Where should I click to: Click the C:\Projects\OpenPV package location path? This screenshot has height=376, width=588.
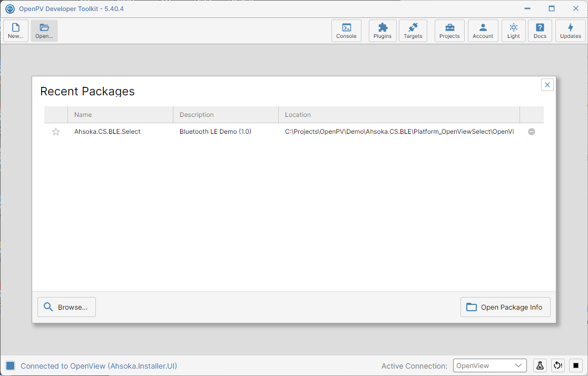tap(399, 132)
